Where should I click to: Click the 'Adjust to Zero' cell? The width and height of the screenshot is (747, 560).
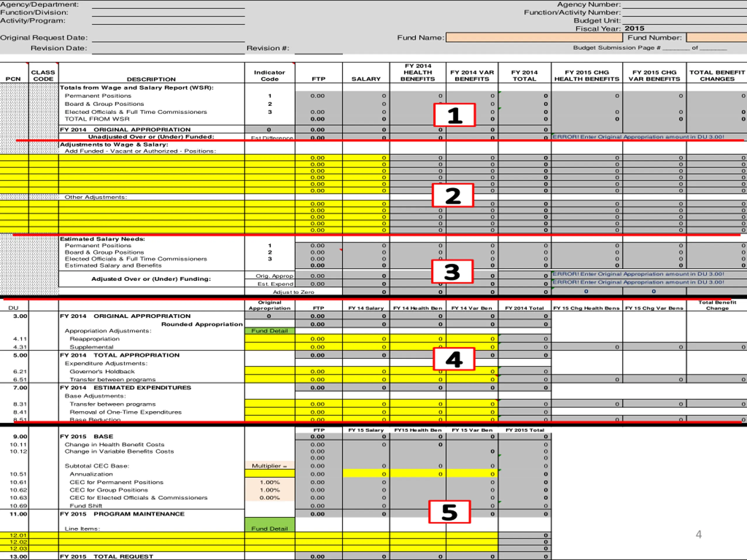[x=294, y=292]
